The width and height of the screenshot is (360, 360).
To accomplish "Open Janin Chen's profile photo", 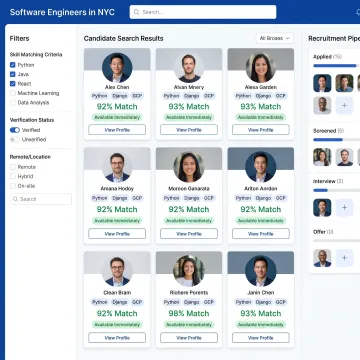I will click(x=261, y=271).
